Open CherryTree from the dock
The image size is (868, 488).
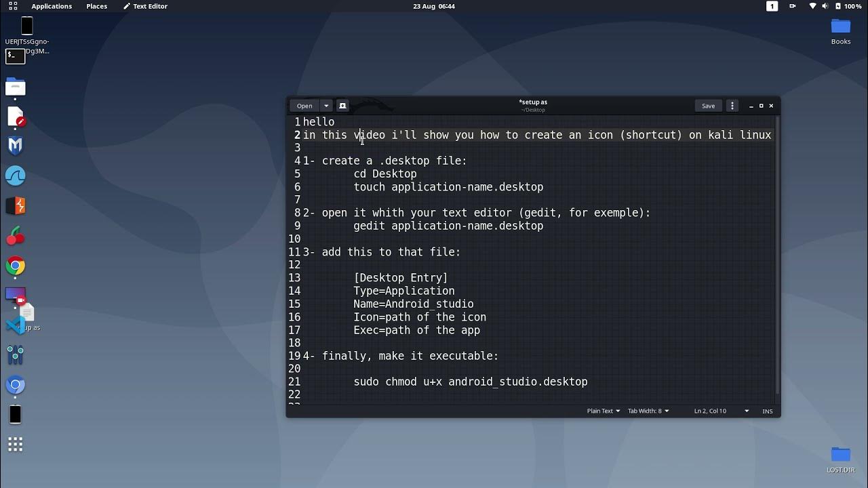[x=15, y=235]
